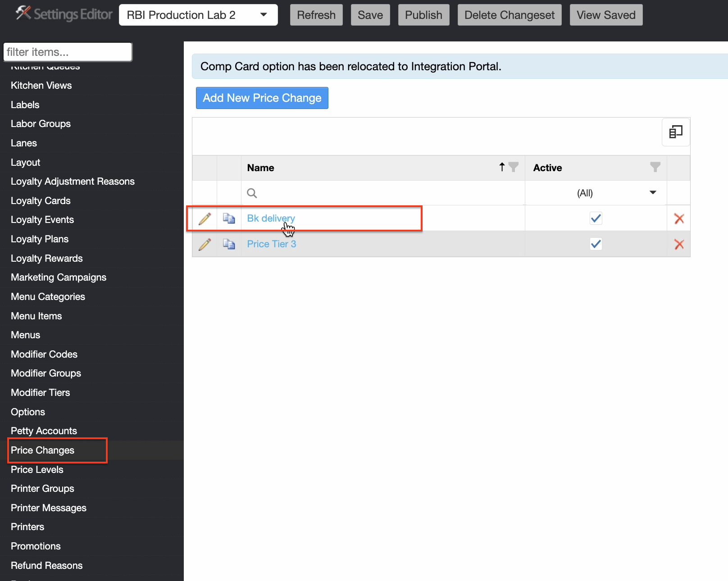
Task: Open the Name column filter funnel
Action: coord(513,167)
